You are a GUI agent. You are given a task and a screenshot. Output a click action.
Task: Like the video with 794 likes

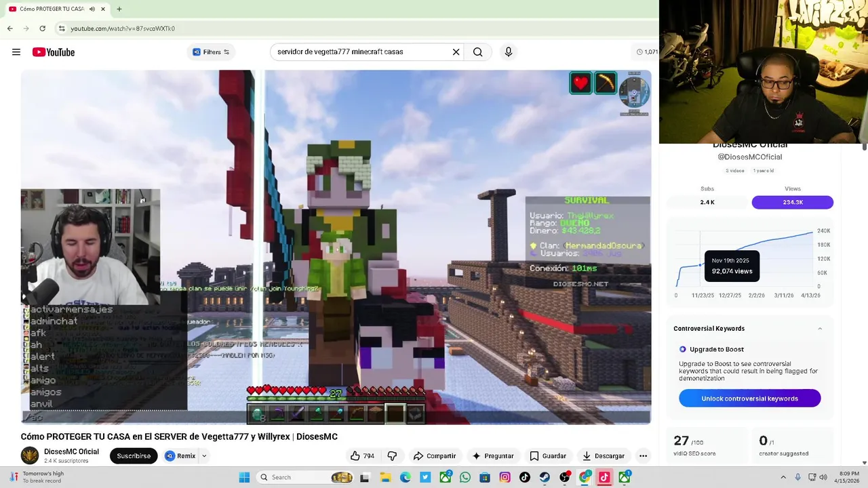[x=362, y=456]
